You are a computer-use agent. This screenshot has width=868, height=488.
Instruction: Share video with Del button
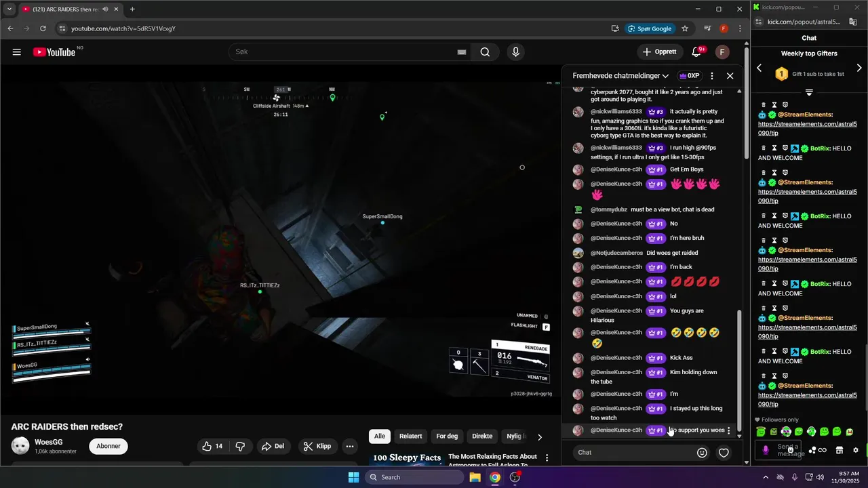pos(274,446)
